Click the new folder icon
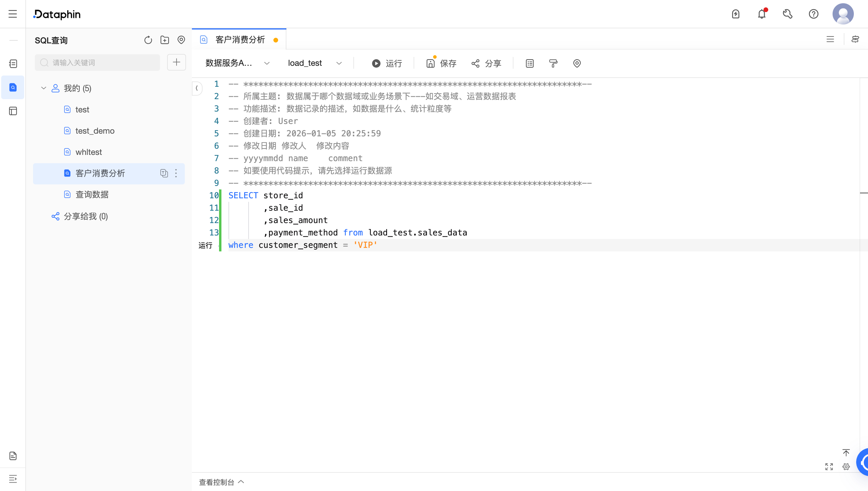The image size is (868, 491). (165, 40)
